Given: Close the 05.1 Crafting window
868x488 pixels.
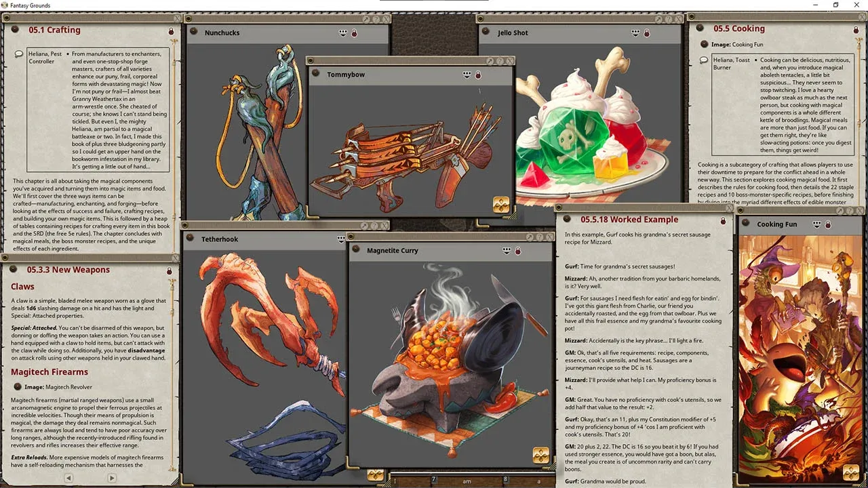Looking at the screenshot, I should point(178,19).
